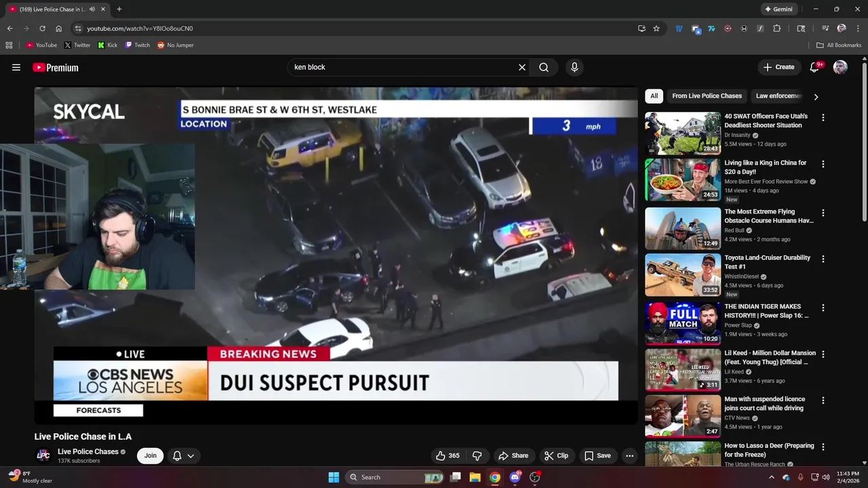Open options for 'Living like a King' video
The height and width of the screenshot is (488, 868).
point(823,164)
